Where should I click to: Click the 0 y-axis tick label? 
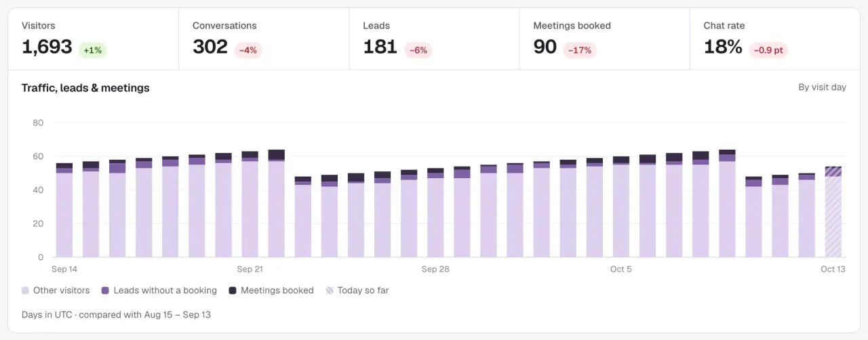[41, 257]
